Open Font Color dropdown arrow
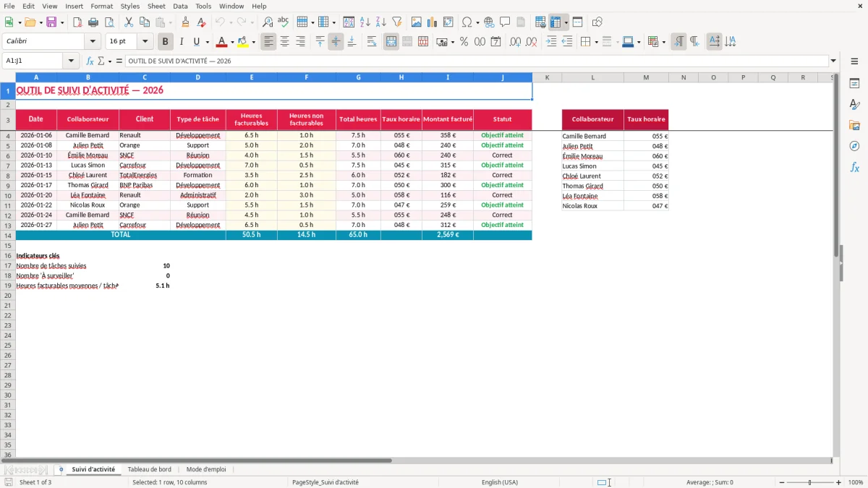The width and height of the screenshot is (868, 488). pyautogui.click(x=231, y=42)
